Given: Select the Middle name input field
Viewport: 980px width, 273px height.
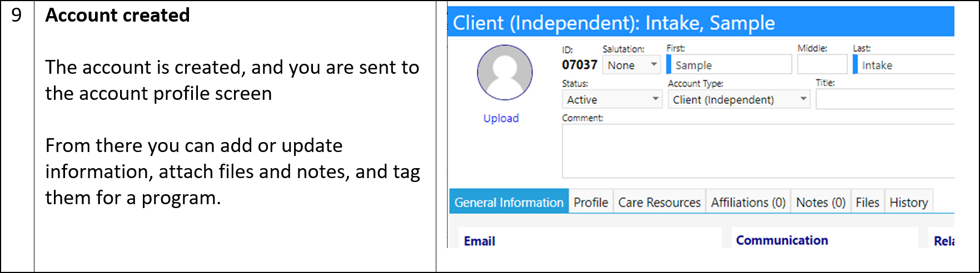Looking at the screenshot, I should 822,64.
